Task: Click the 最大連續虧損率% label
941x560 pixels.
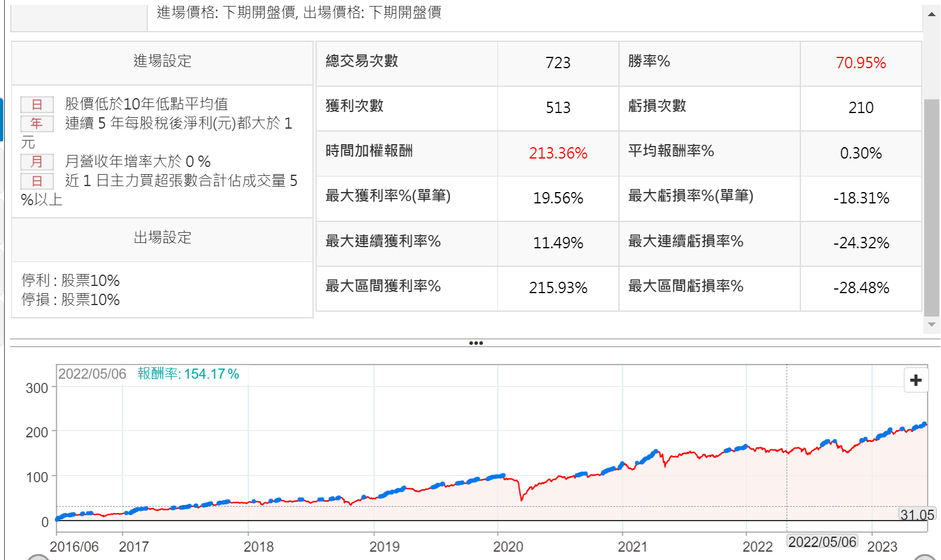Action: click(686, 241)
